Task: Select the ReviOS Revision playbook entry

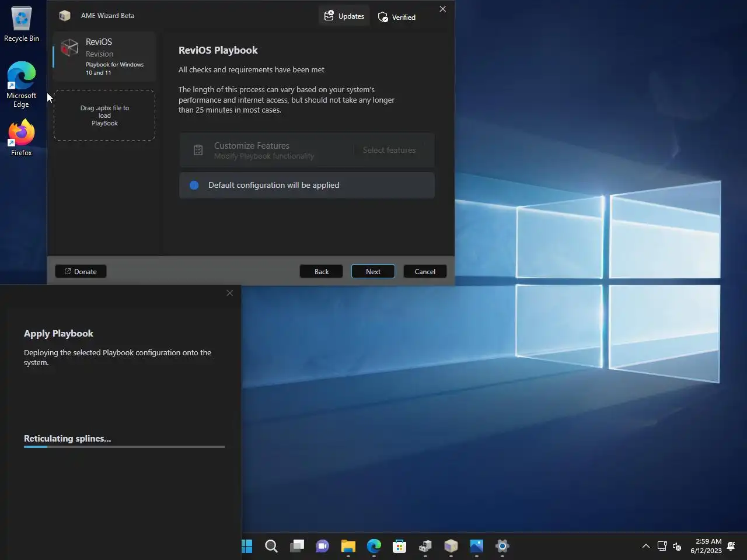Action: click(x=104, y=57)
